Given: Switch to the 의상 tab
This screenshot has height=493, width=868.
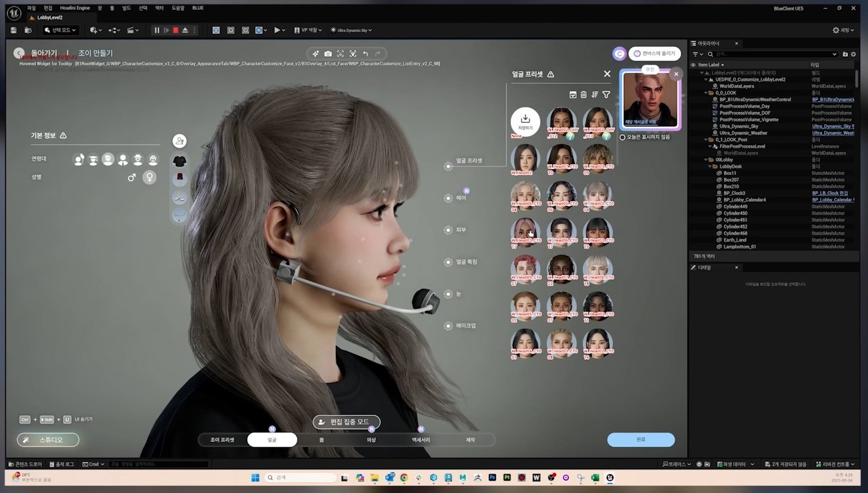Looking at the screenshot, I should coord(371,440).
